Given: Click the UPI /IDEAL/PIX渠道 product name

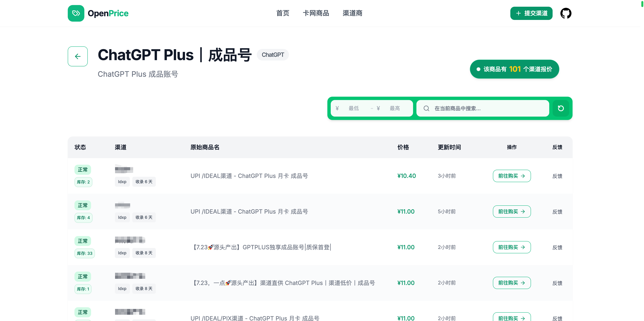Looking at the screenshot, I should click(255, 318).
